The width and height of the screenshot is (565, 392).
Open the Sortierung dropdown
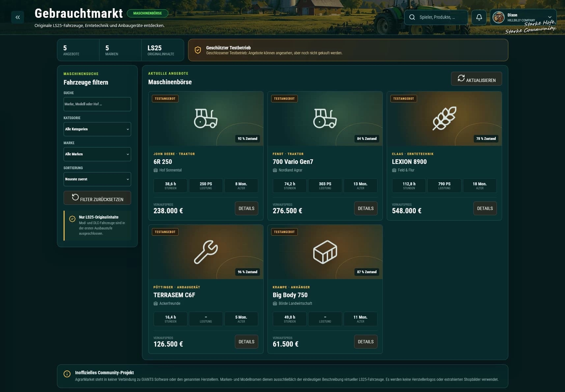[97, 179]
